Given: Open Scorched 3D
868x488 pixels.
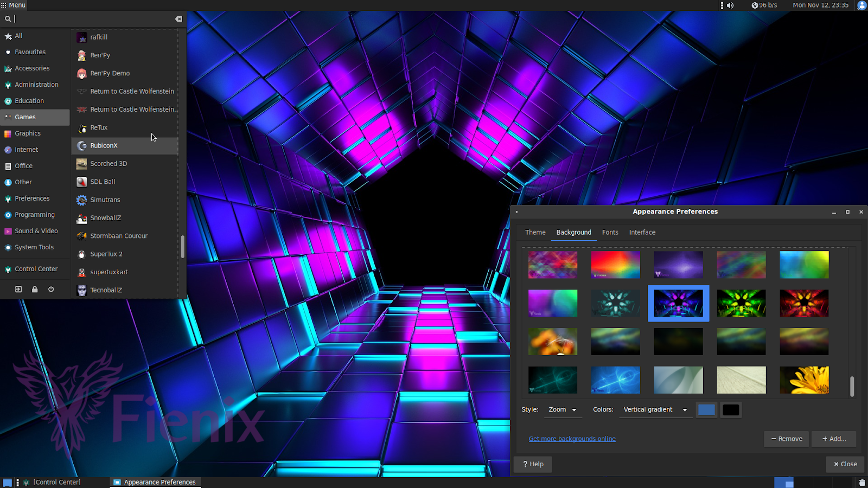Looking at the screenshot, I should (x=108, y=163).
